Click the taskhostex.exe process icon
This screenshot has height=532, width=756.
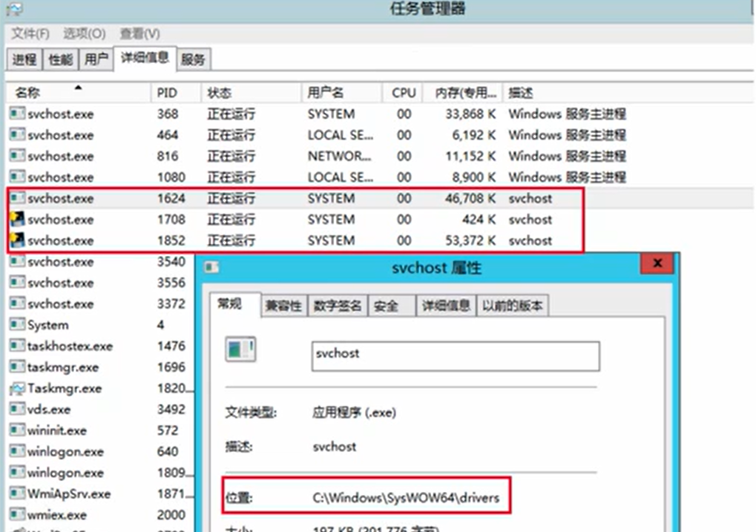[x=18, y=346]
